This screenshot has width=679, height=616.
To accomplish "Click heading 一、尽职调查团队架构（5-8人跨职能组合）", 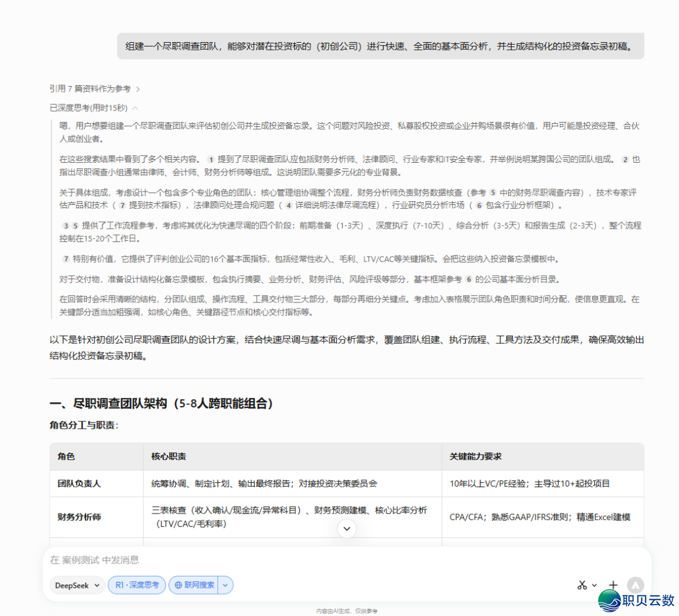I will coord(162,404).
